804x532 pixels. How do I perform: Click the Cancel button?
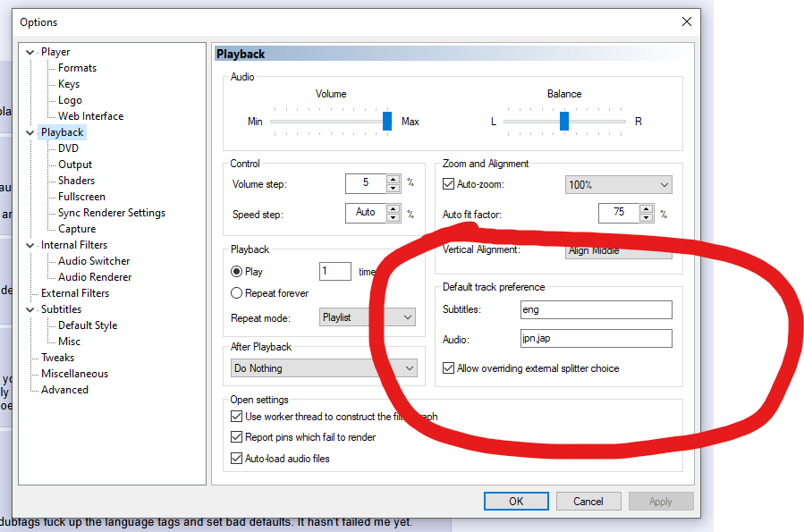point(588,502)
